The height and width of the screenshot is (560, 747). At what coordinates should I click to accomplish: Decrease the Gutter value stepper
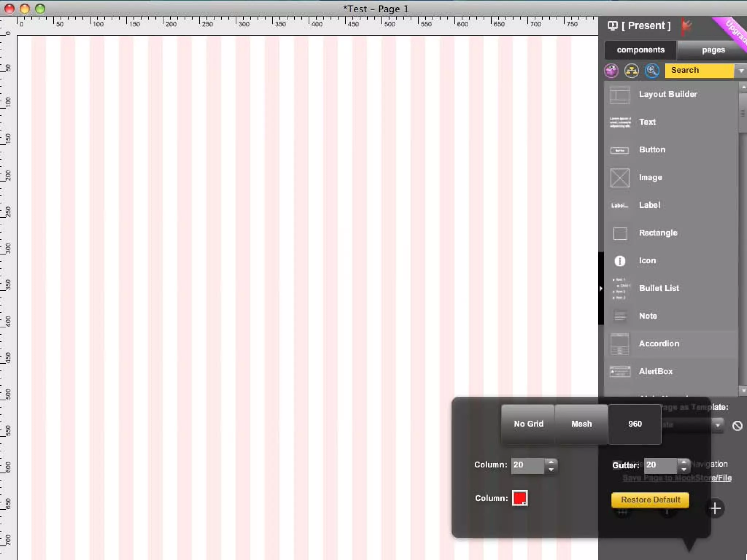(684, 470)
